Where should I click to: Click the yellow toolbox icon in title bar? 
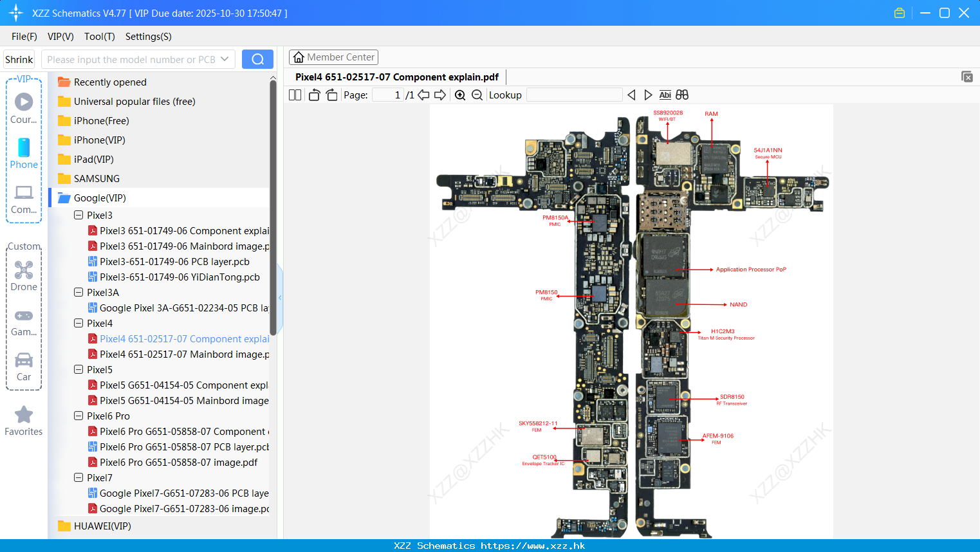pos(900,13)
